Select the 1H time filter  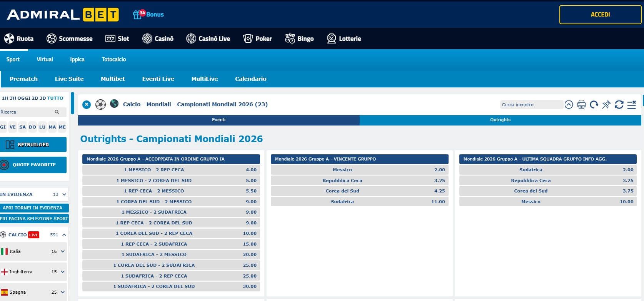(5, 98)
